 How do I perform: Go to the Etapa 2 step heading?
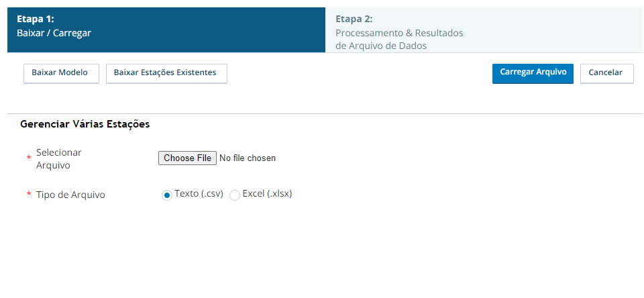(354, 19)
